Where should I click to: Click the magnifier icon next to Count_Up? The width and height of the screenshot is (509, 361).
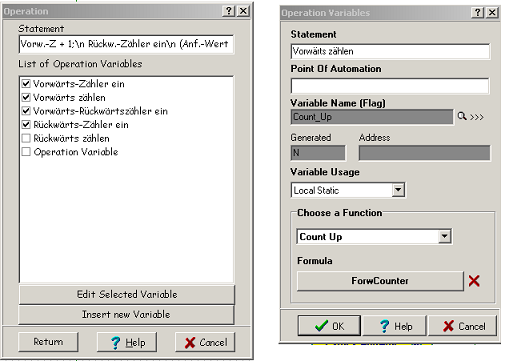[x=462, y=116]
